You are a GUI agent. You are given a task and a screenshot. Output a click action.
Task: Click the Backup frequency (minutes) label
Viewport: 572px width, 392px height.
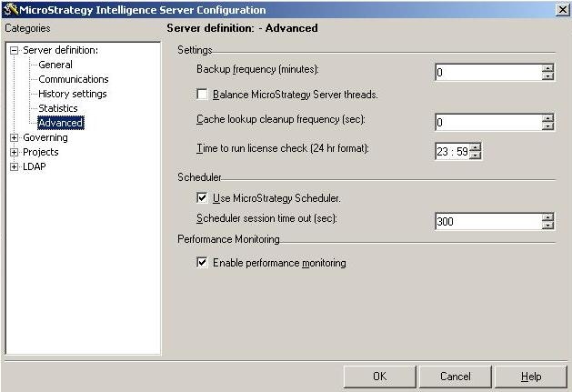coord(257,69)
